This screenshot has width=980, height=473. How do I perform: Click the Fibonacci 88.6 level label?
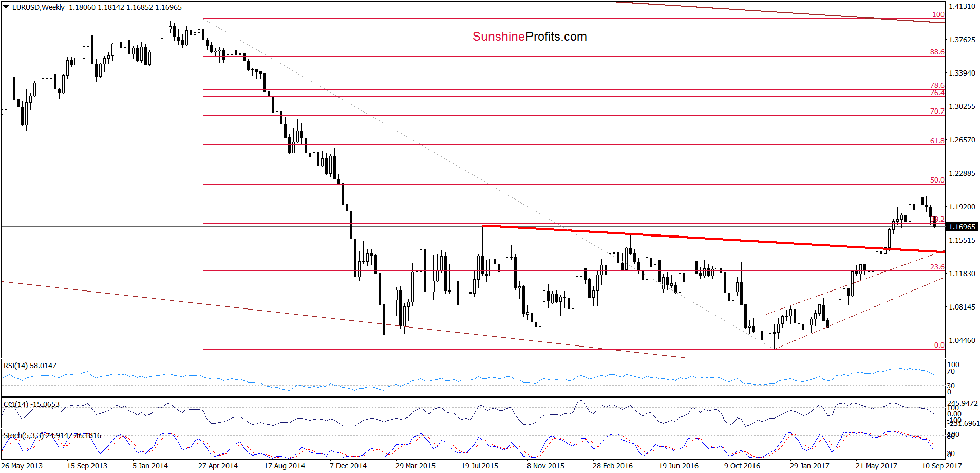pos(937,52)
